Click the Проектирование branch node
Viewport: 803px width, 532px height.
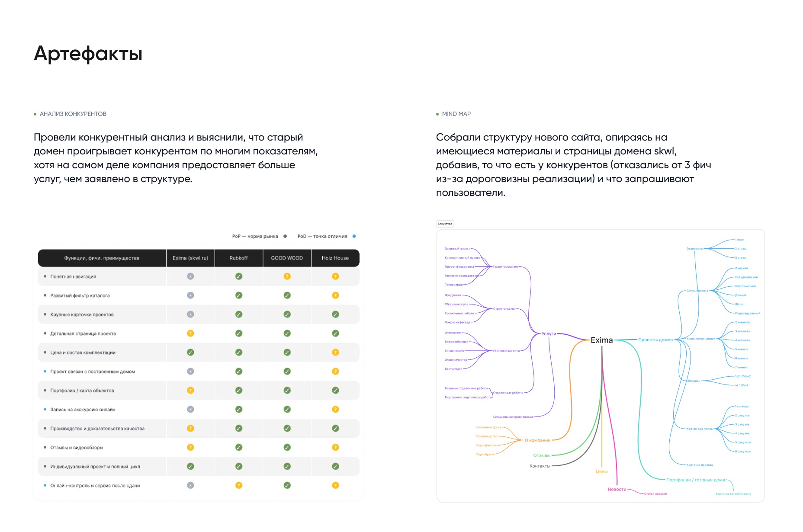click(505, 267)
